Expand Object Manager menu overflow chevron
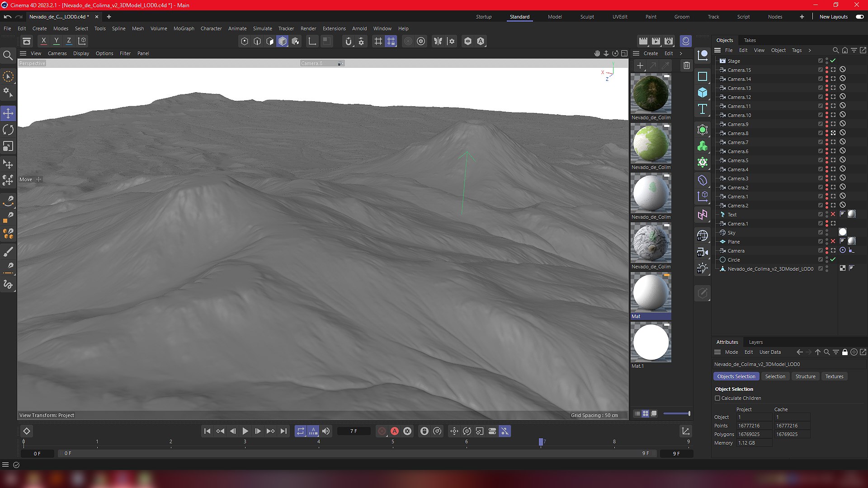868x488 pixels. click(810, 50)
